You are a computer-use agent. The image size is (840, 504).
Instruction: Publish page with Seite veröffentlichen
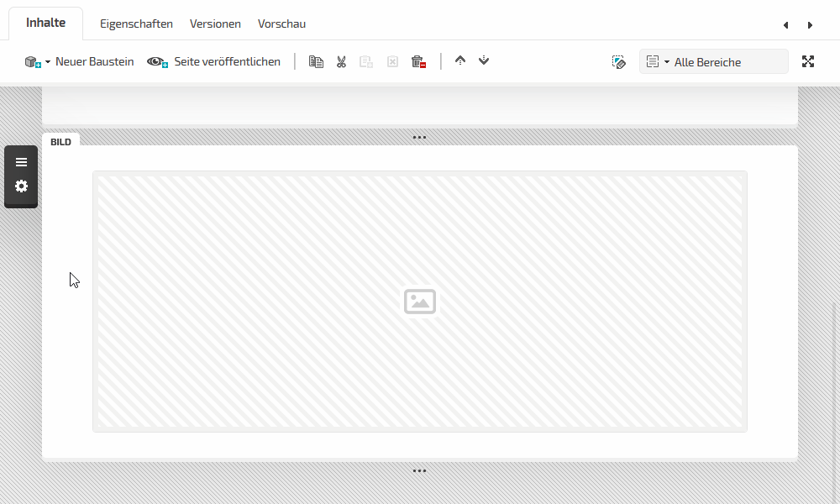[x=214, y=61]
